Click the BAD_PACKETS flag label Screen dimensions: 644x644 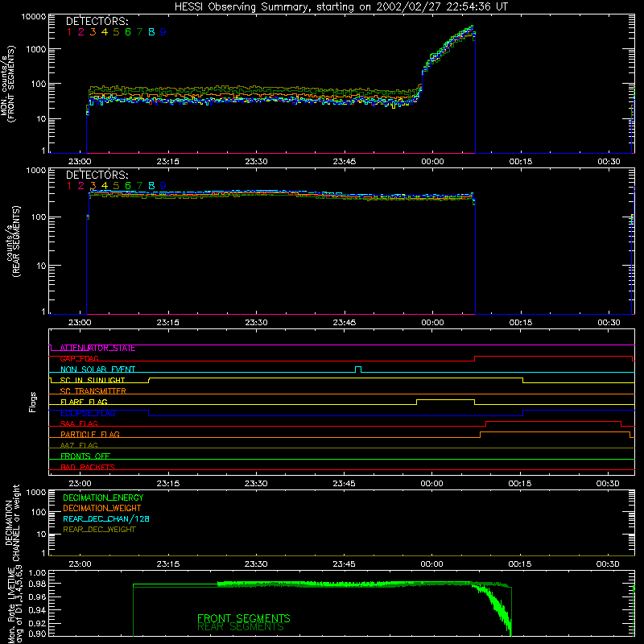pos(88,467)
